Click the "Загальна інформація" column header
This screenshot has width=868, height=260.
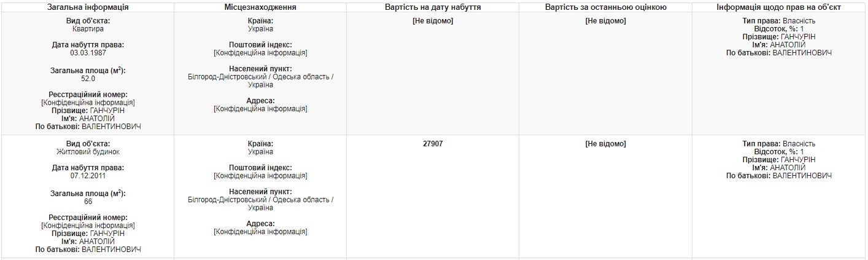88,7
